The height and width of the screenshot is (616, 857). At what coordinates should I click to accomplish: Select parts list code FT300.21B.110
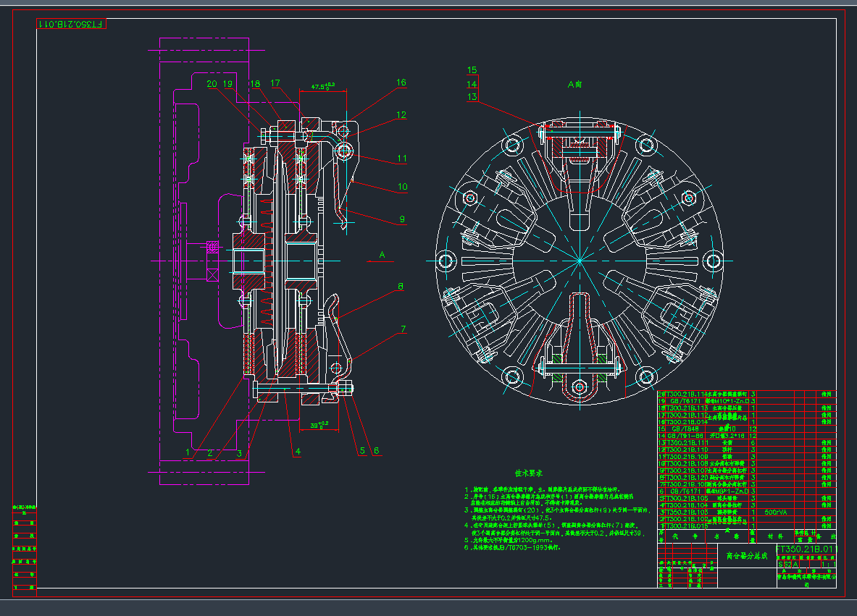click(x=685, y=450)
